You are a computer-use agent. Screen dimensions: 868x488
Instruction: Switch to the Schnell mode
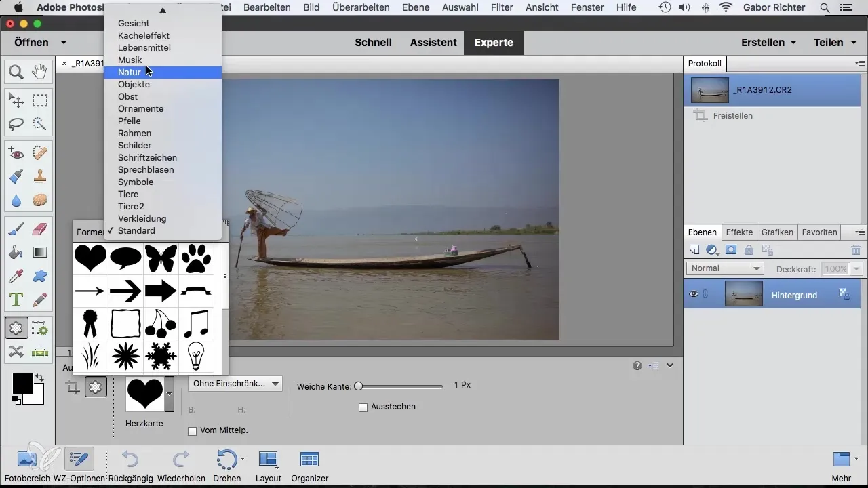[374, 42]
